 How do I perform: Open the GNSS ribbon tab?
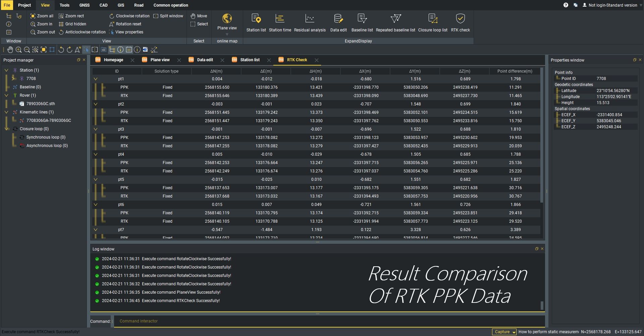point(85,5)
